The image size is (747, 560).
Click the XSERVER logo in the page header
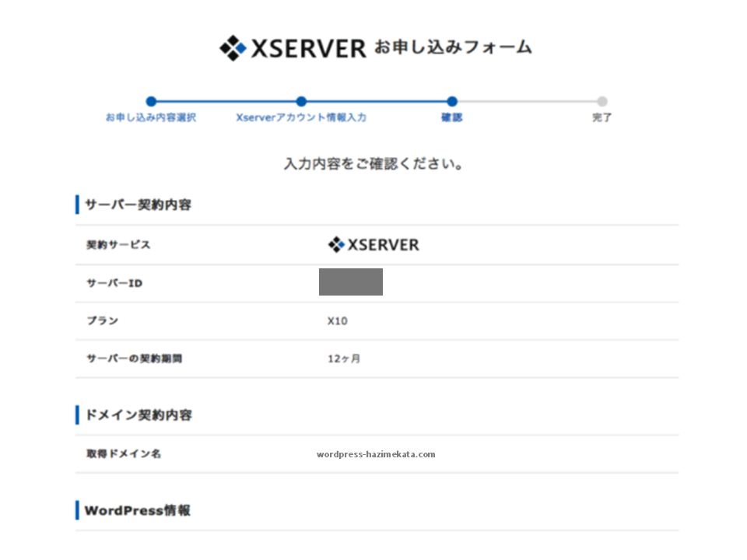tap(293, 47)
